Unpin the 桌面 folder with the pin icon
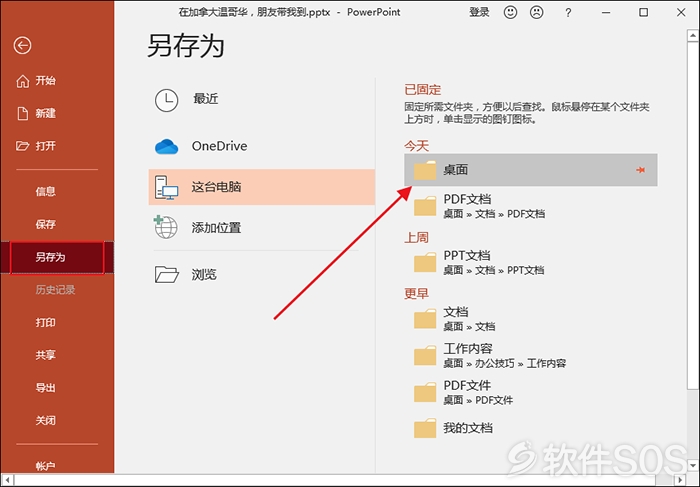Image resolution: width=700 pixels, height=487 pixels. click(641, 170)
